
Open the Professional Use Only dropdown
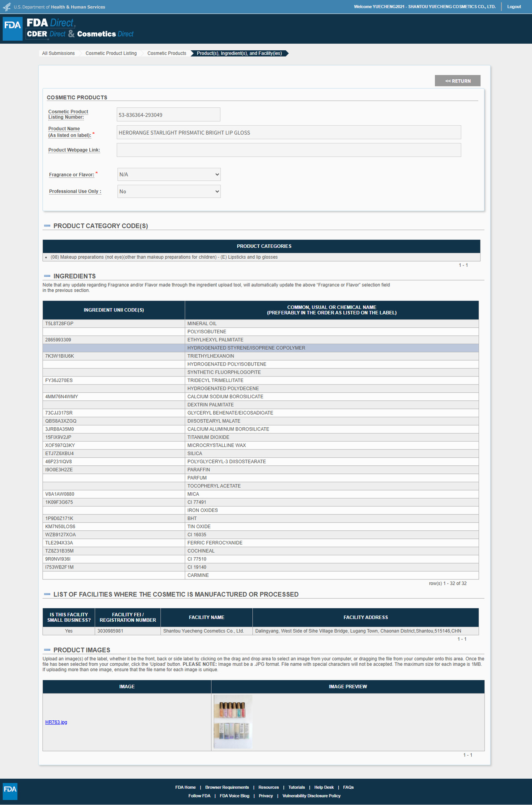tap(169, 192)
